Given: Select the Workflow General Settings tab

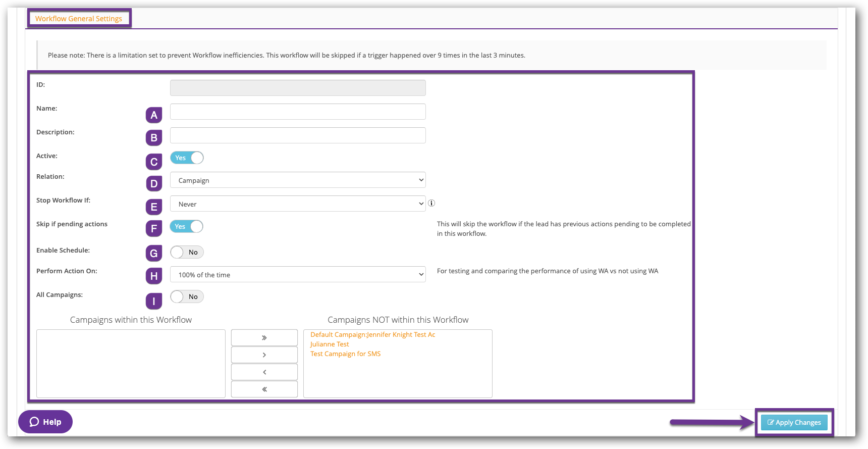Looking at the screenshot, I should click(x=79, y=19).
